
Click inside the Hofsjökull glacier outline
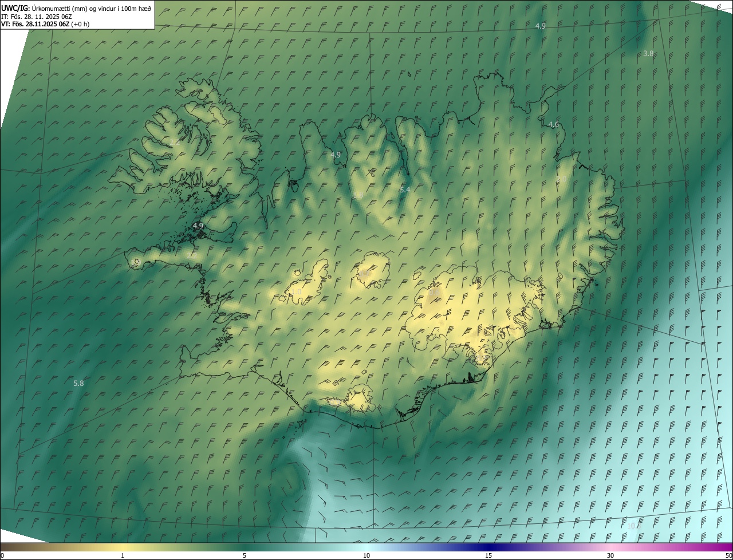click(372, 270)
